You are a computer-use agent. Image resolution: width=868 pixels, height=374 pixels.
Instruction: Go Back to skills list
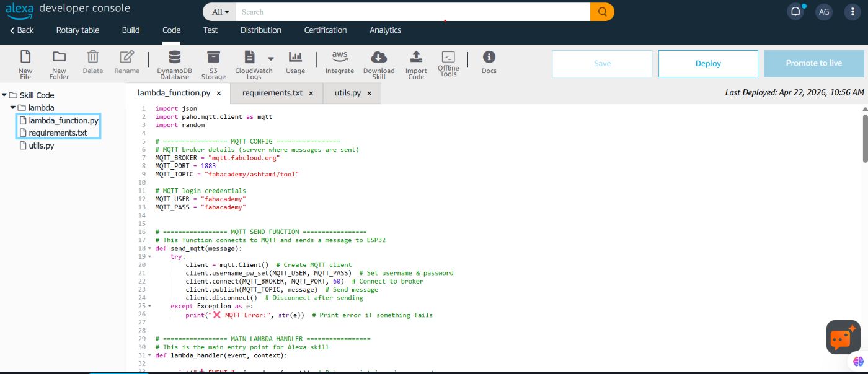tap(22, 30)
